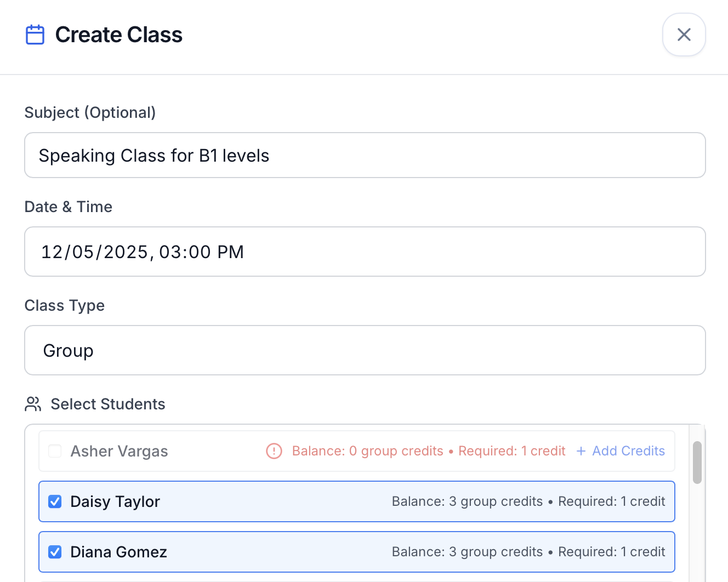Expand the Select Students list section
The width and height of the screenshot is (728, 582).
107,404
